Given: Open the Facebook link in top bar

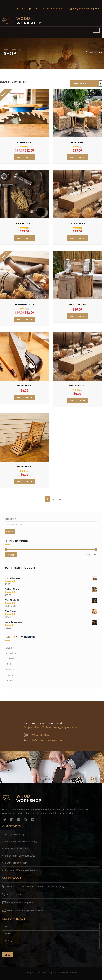Looking at the screenshot, I should coord(17,8).
